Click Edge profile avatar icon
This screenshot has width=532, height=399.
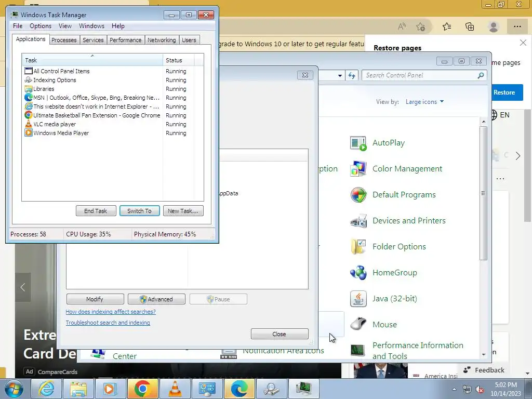494,26
